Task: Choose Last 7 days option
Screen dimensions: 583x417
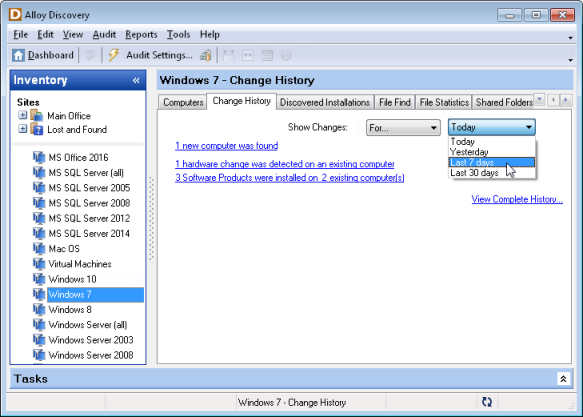Action: (x=492, y=162)
